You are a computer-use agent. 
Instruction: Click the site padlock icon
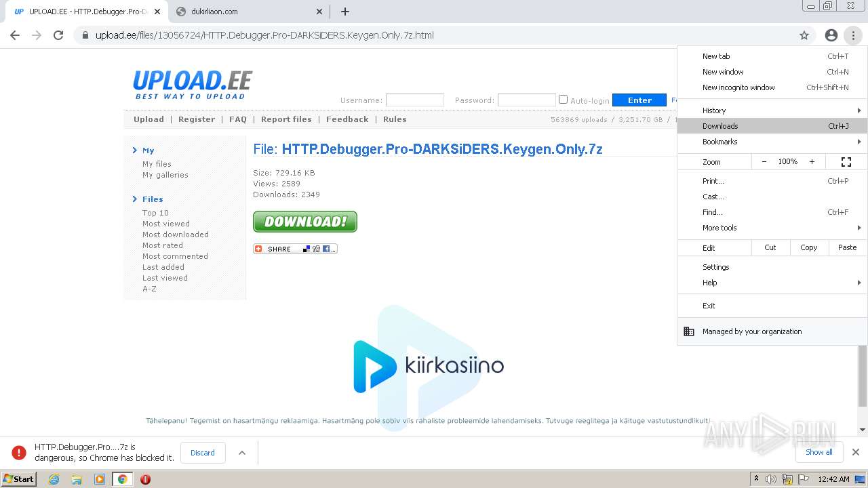click(x=85, y=35)
